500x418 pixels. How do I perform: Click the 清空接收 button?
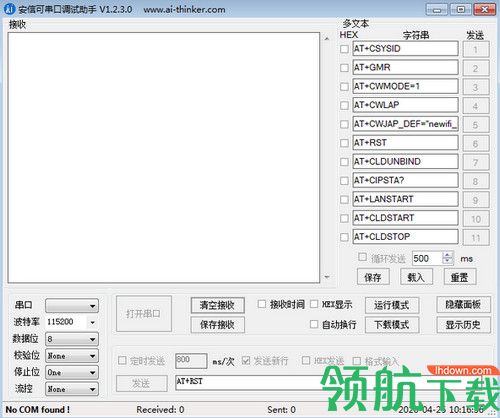(x=218, y=305)
